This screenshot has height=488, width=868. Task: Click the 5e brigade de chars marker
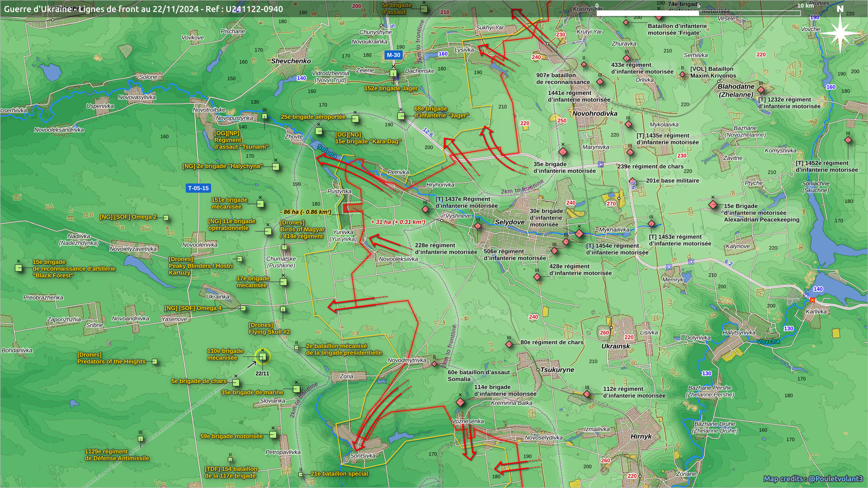pos(236,382)
